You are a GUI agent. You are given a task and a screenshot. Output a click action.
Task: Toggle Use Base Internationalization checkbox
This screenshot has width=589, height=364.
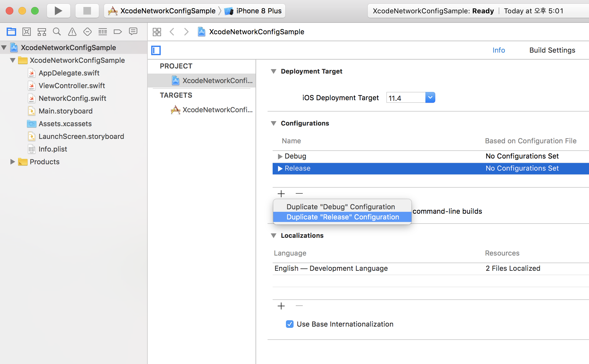click(x=290, y=324)
